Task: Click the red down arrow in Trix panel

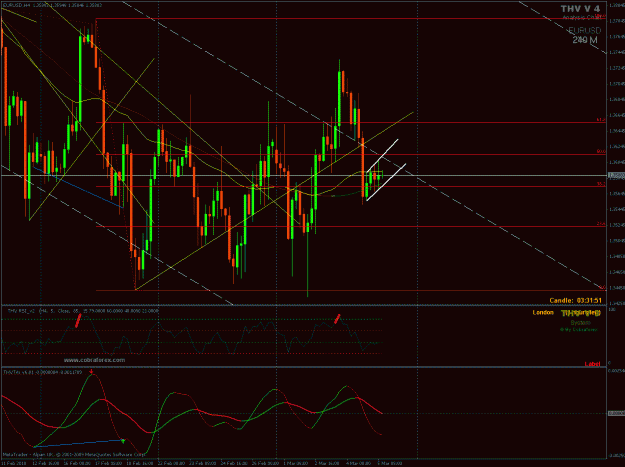Action: [92, 372]
